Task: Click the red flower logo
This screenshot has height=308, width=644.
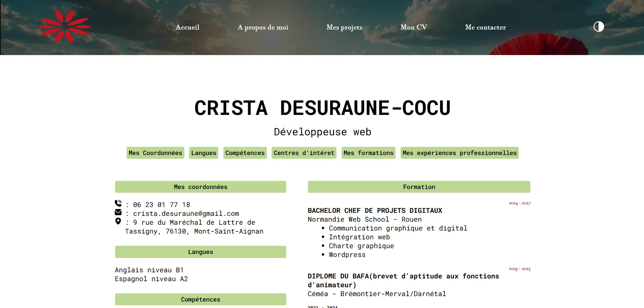Action: tap(65, 27)
